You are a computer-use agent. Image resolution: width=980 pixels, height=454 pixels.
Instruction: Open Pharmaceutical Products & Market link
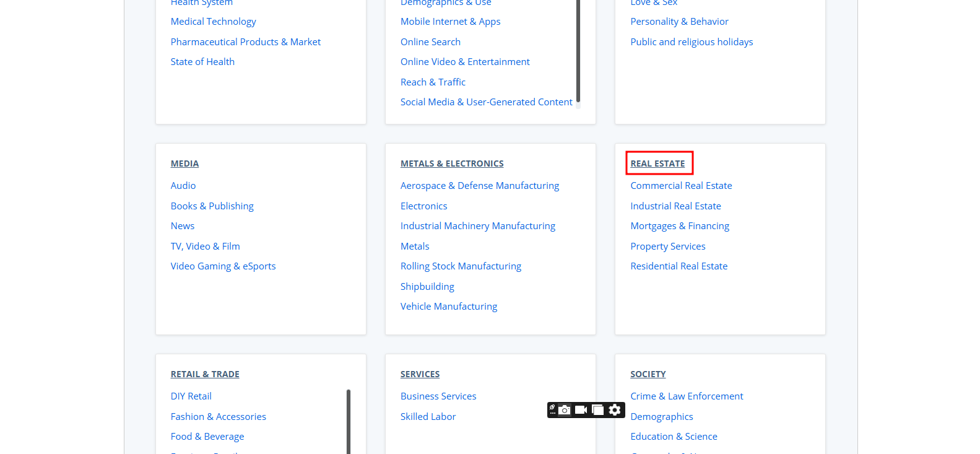245,42
